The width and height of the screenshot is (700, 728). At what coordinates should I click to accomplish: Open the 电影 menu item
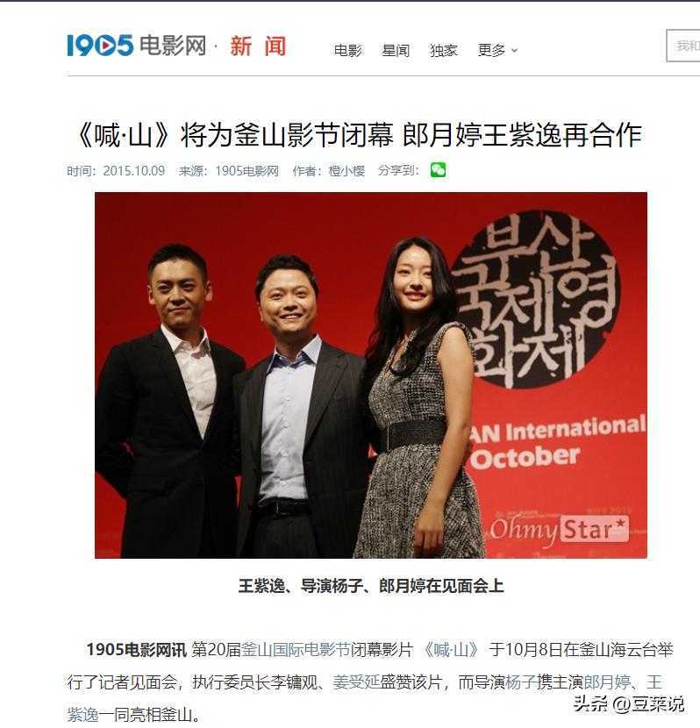347,50
